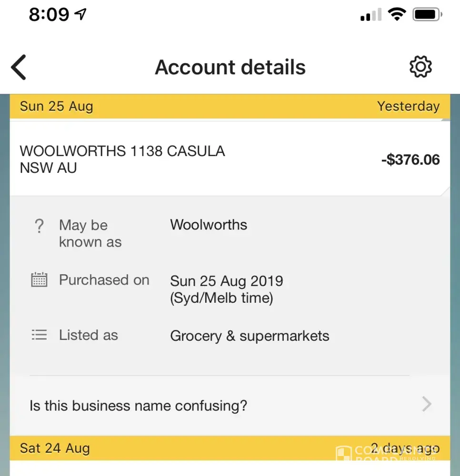This screenshot has width=460, height=476.
Task: Open "Is this business name confusing?"
Action: tap(138, 406)
